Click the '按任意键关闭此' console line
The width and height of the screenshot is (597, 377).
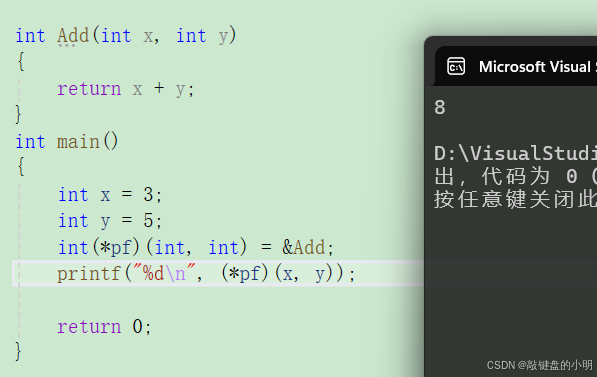[x=516, y=199]
